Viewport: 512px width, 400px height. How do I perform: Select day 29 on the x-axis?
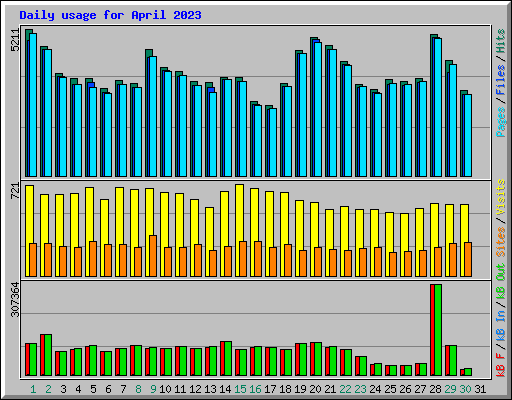click(450, 389)
